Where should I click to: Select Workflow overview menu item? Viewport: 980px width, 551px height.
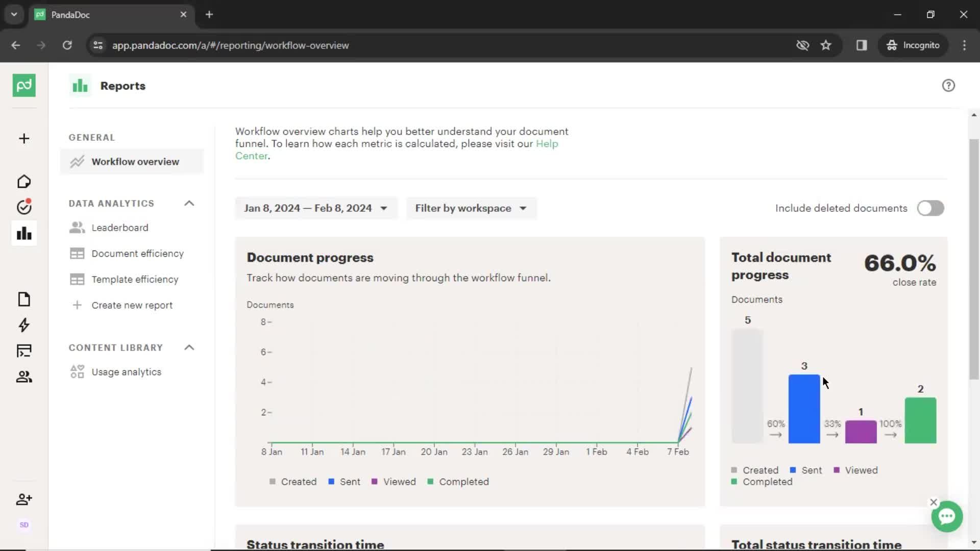coord(135,161)
